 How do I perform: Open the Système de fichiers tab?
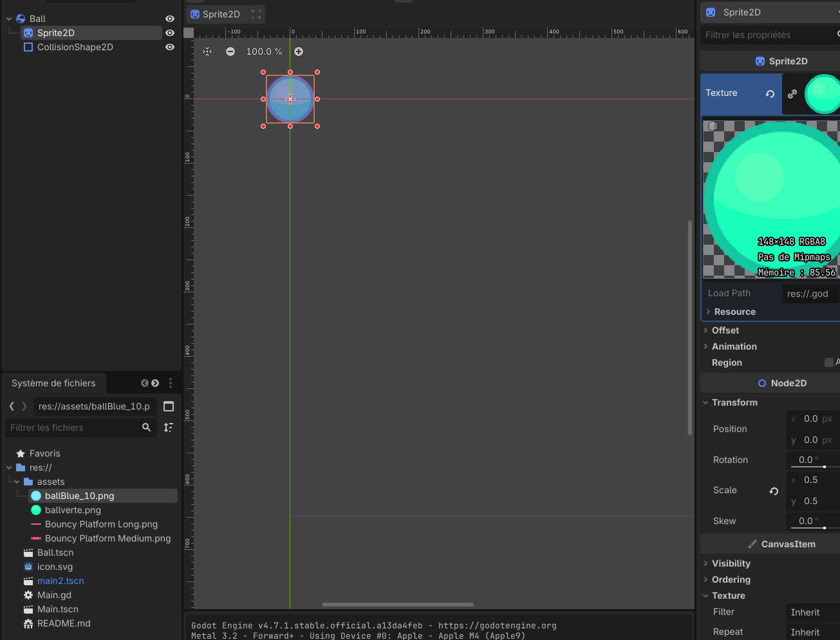coord(53,383)
